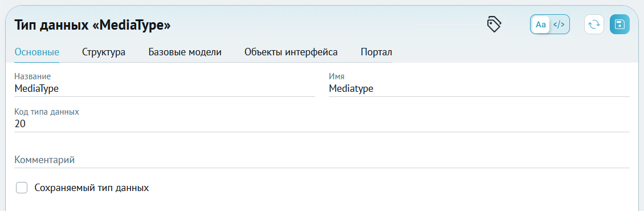Switch to the </> code view mode
644x211 pixels.
click(x=559, y=25)
